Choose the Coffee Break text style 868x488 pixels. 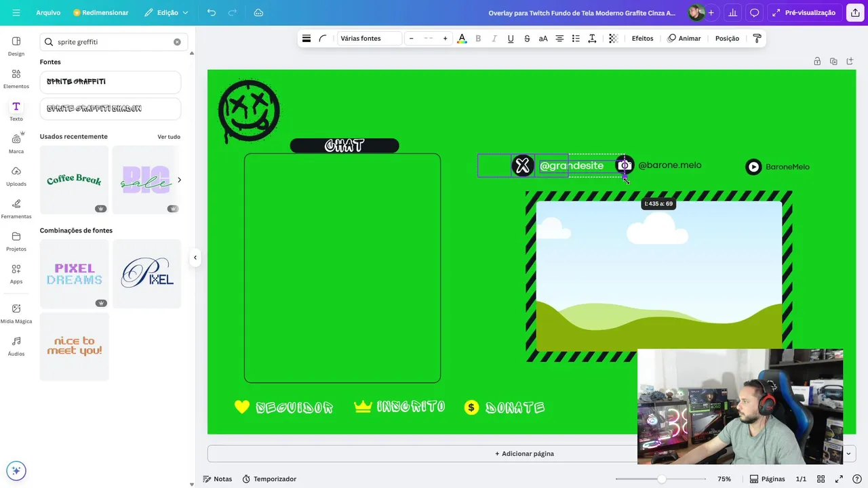74,180
